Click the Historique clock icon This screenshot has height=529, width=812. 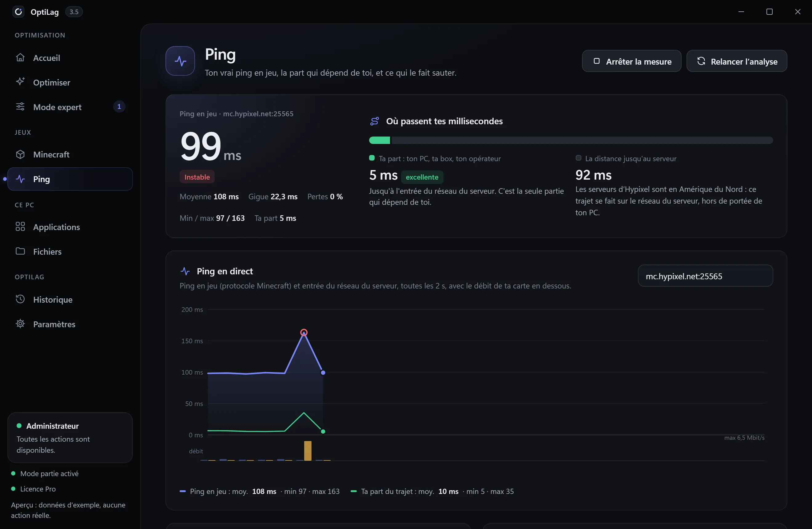(x=21, y=299)
